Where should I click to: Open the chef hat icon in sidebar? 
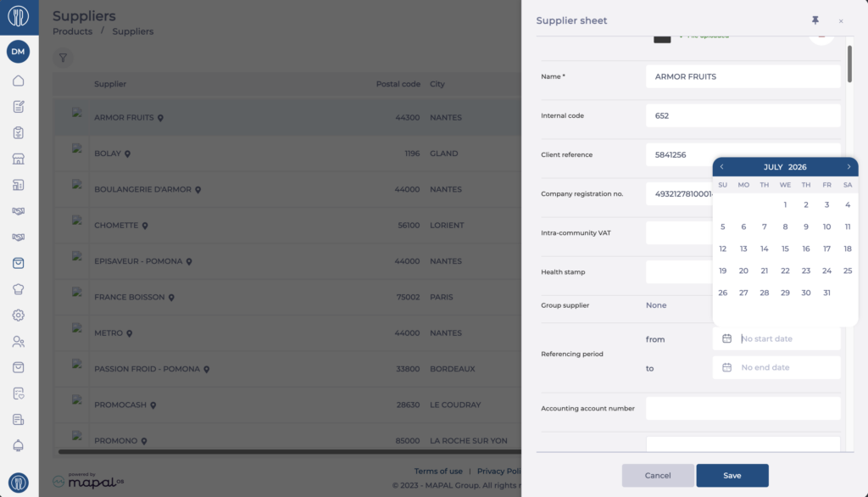pos(19,289)
